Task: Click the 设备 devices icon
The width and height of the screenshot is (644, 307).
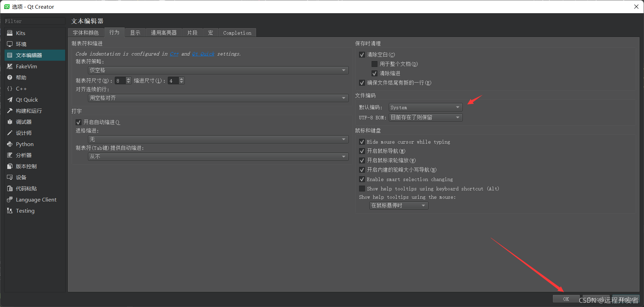Action: (x=10, y=177)
